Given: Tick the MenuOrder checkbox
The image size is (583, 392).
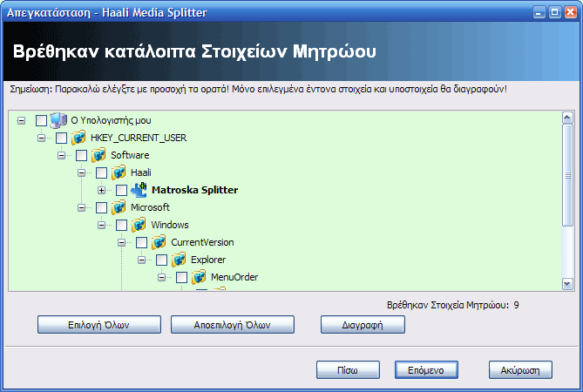Looking at the screenshot, I should click(x=182, y=278).
